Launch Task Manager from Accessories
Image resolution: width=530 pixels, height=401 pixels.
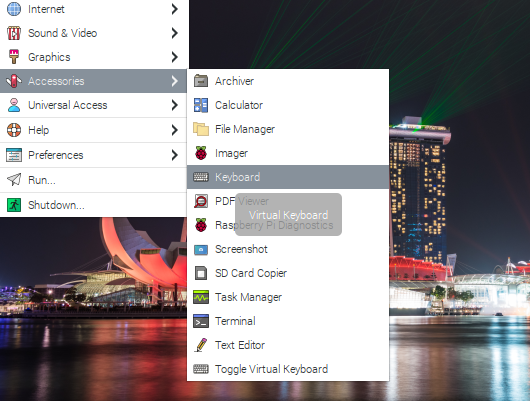click(288, 297)
